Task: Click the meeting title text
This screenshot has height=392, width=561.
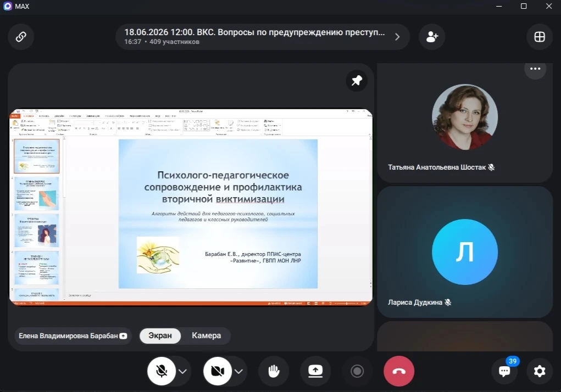Action: click(x=254, y=32)
